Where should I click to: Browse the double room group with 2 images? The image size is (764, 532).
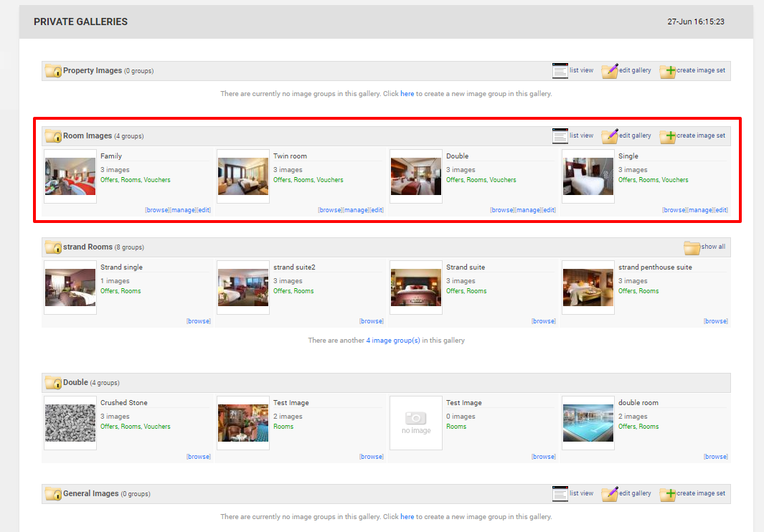(716, 457)
